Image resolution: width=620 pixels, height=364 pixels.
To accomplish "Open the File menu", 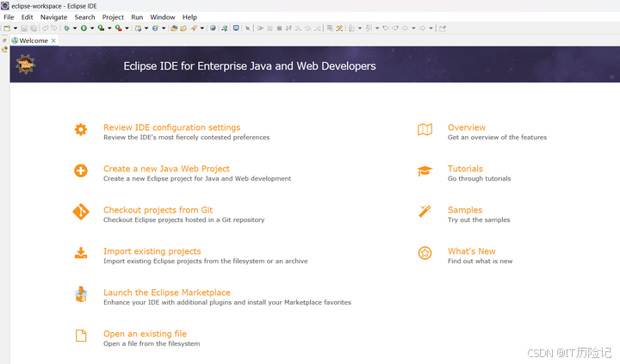I will [x=9, y=17].
